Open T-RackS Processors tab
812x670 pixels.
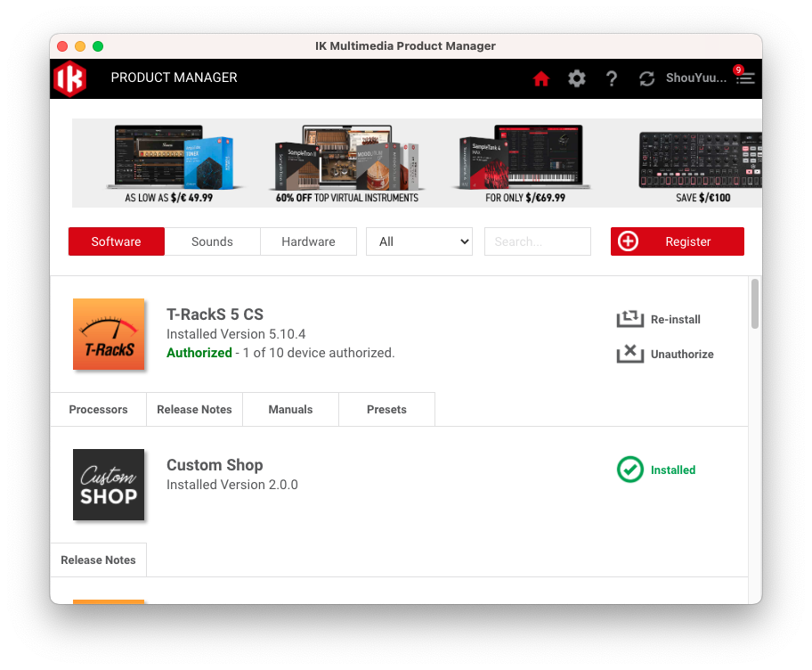click(99, 409)
